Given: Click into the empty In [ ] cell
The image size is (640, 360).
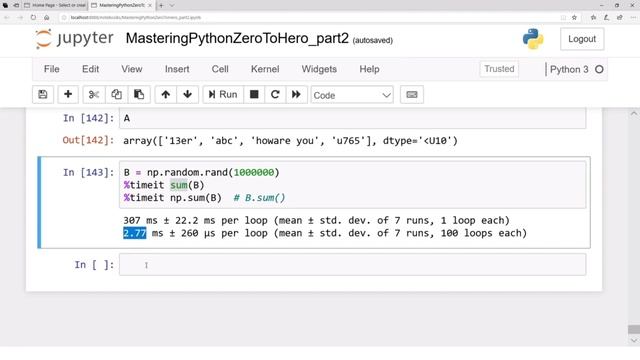Looking at the screenshot, I should click(x=353, y=264).
